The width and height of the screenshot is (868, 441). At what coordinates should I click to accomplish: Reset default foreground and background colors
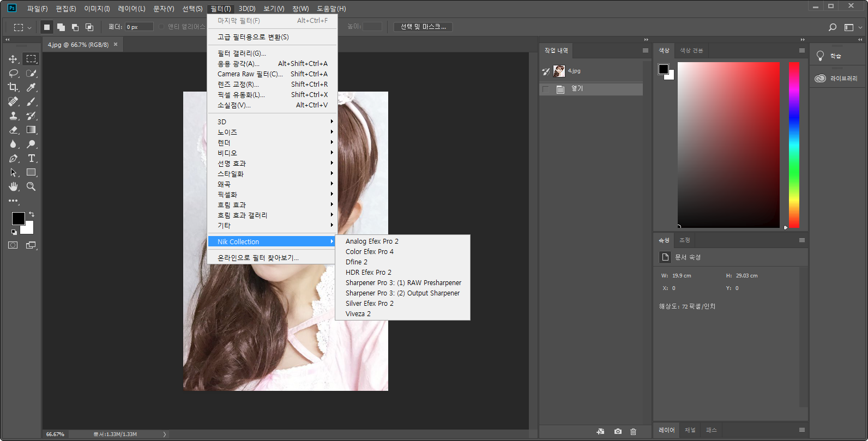coord(14,232)
